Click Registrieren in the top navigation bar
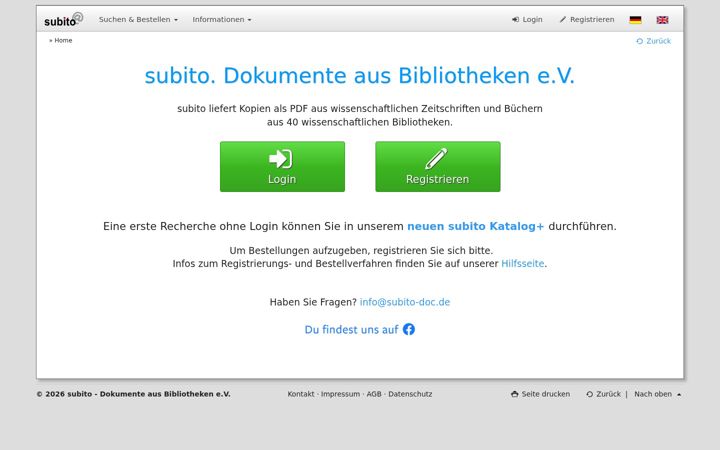This screenshot has width=720, height=450. [587, 19]
